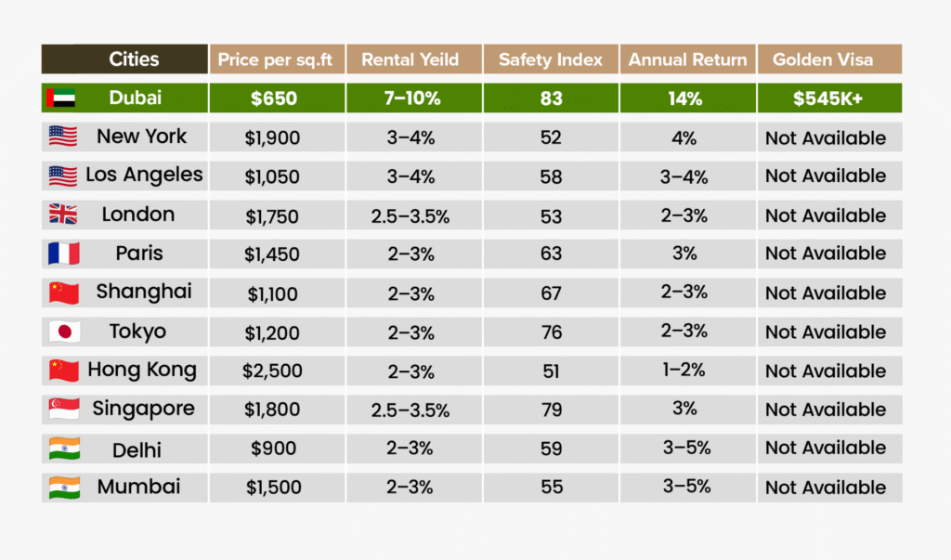Select the Golden Visa column header
The height and width of the screenshot is (560, 951).
click(828, 60)
